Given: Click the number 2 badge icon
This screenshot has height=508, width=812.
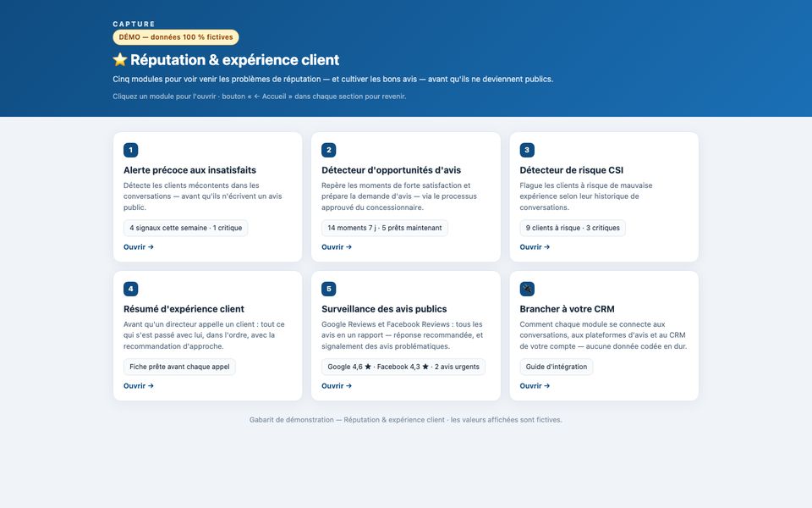Looking at the screenshot, I should [329, 150].
